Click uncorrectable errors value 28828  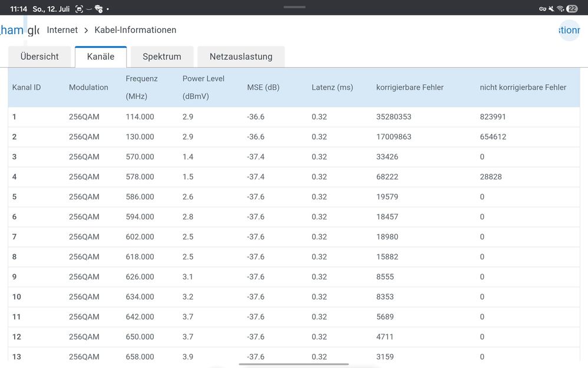pyautogui.click(x=491, y=177)
